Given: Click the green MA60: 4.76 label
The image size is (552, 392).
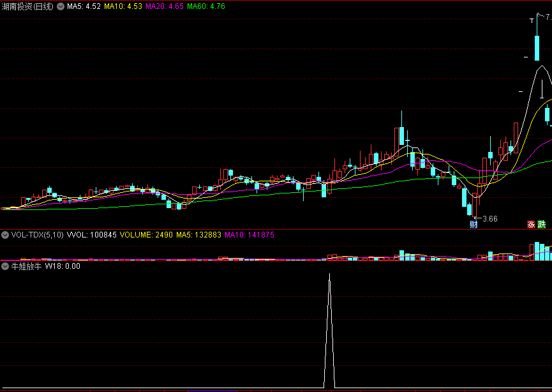Looking at the screenshot, I should [x=206, y=6].
